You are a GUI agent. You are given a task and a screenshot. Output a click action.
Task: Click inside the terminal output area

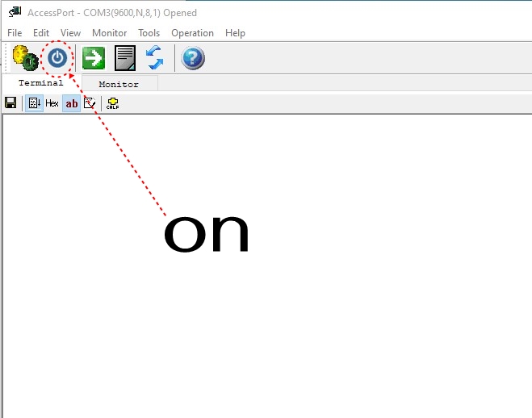pyautogui.click(x=267, y=265)
